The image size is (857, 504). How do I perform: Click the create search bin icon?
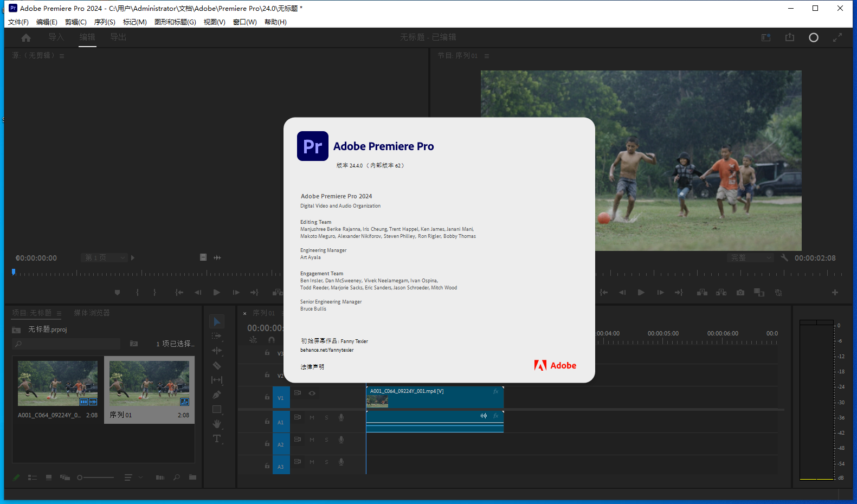134,344
